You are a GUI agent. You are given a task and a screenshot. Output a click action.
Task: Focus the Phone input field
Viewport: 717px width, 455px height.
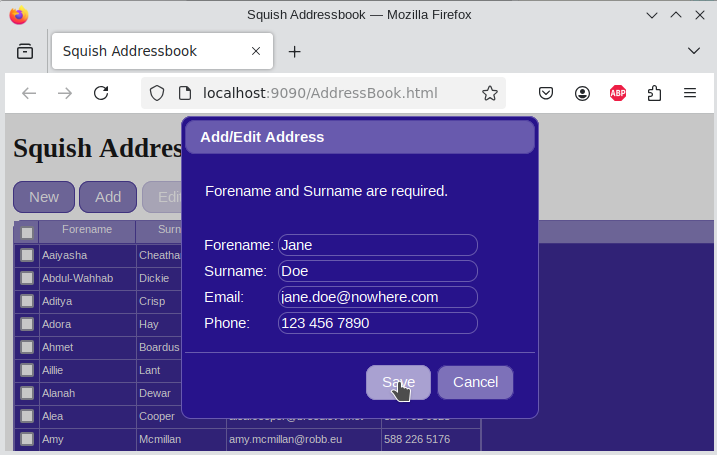click(378, 323)
